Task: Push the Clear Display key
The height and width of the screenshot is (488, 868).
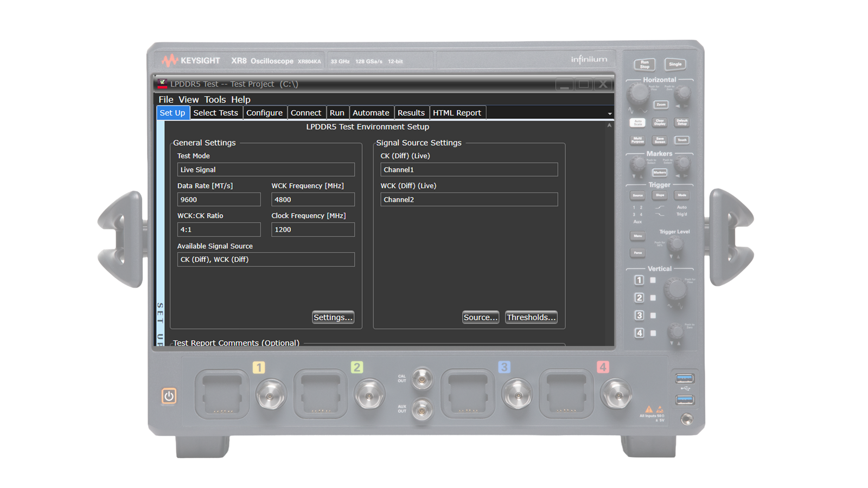Action: click(x=660, y=123)
